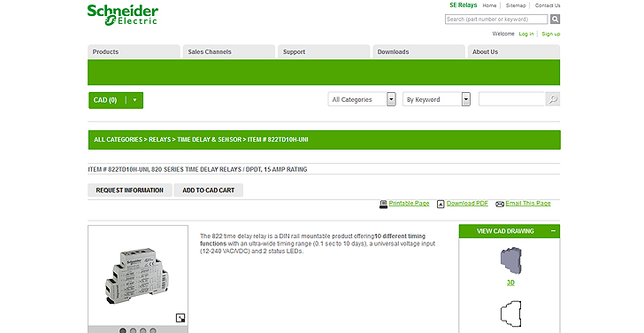The image size is (644, 333).
Task: Click the Email This Page link
Action: [528, 203]
